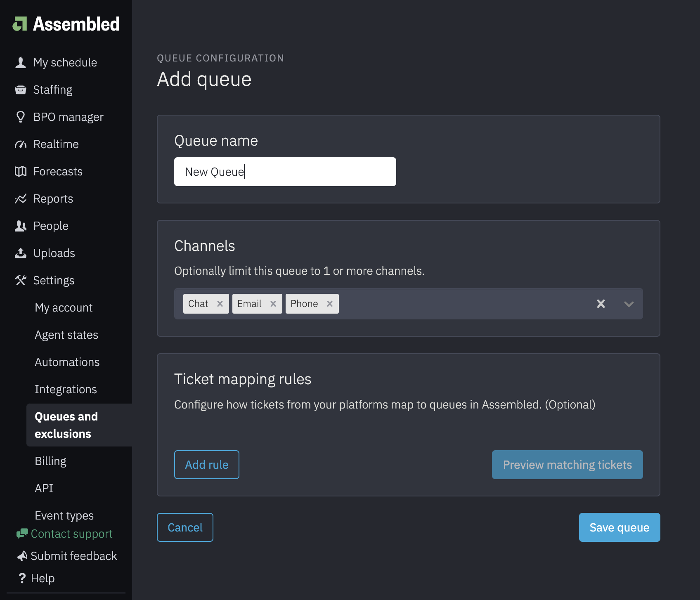The image size is (700, 600).
Task: Click the Submit feedback megaphone icon
Action: [22, 556]
